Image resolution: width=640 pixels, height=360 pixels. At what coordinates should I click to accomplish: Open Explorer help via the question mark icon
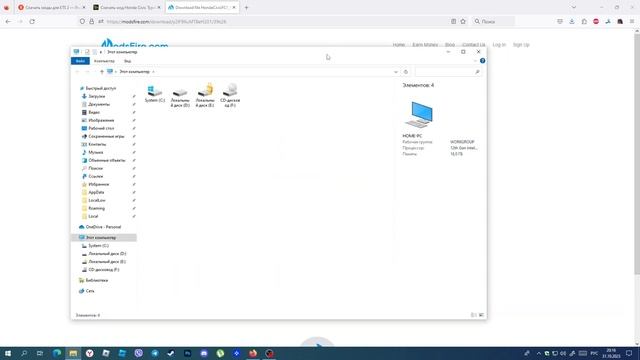point(482,61)
